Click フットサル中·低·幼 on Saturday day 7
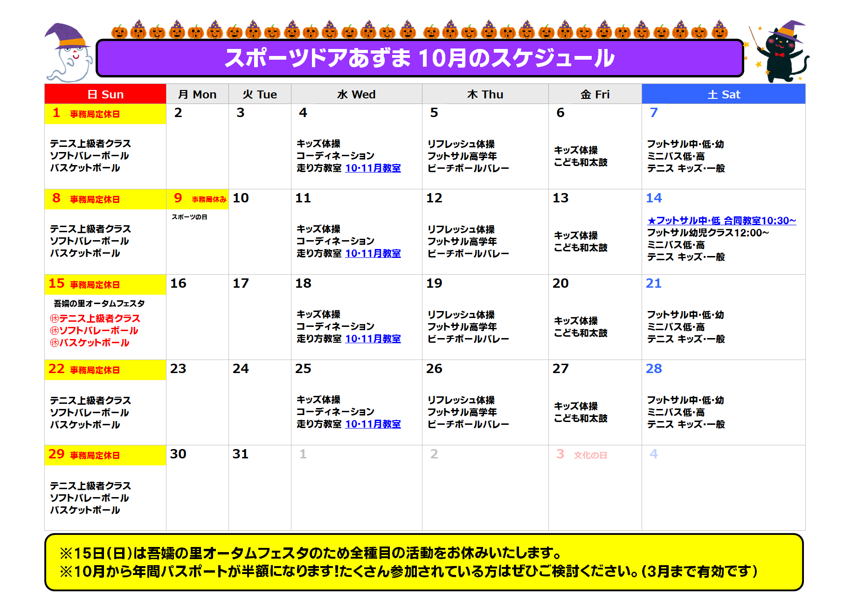The width and height of the screenshot is (851, 616). tap(685, 144)
